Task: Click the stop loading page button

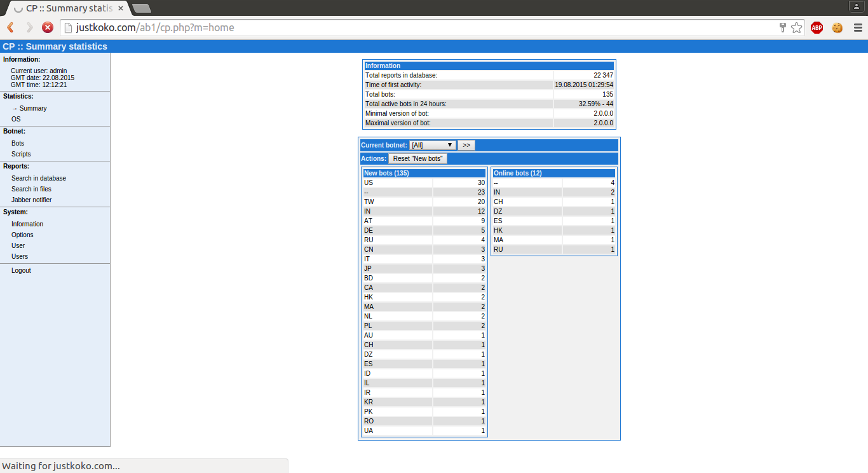Action: tap(48, 27)
